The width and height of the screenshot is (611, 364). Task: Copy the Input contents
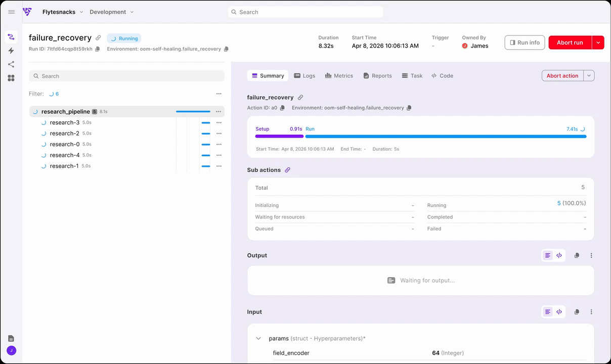click(x=577, y=312)
